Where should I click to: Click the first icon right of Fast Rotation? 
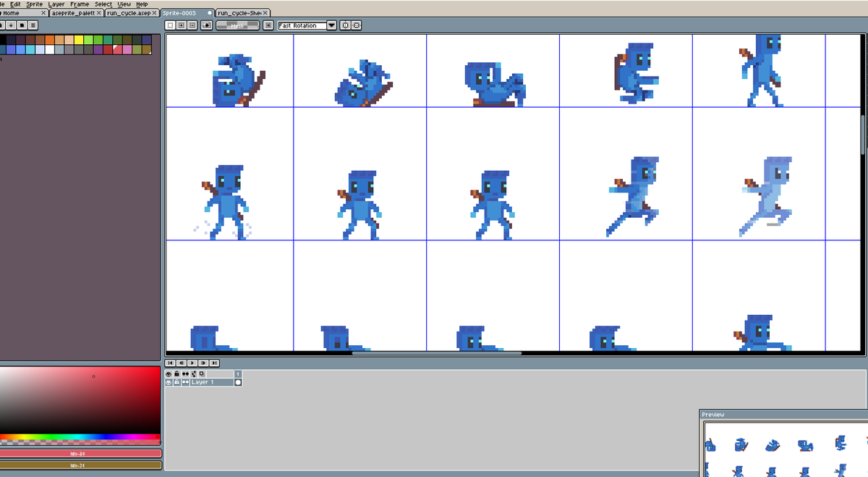pos(345,25)
